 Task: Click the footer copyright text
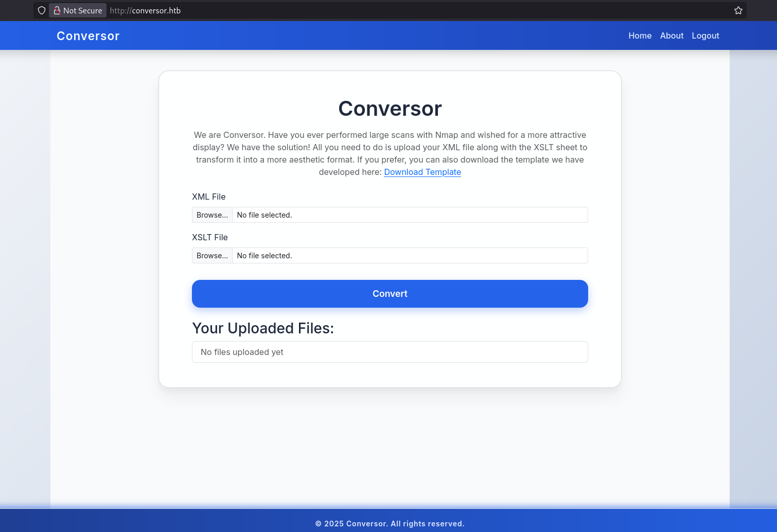click(x=390, y=524)
